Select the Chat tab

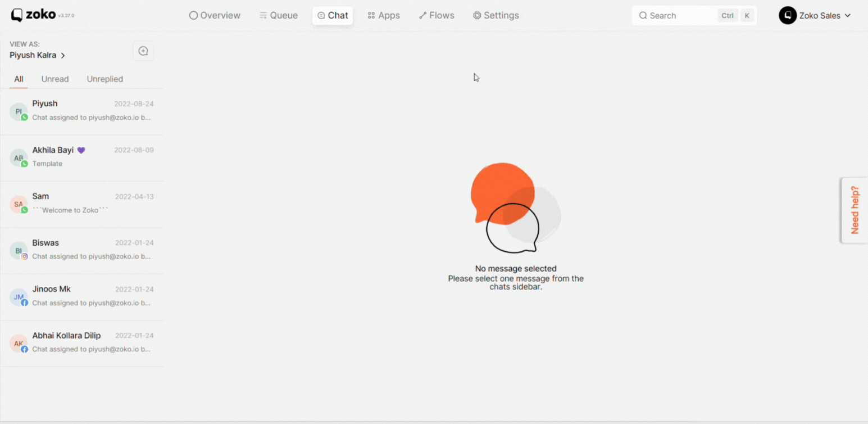333,15
